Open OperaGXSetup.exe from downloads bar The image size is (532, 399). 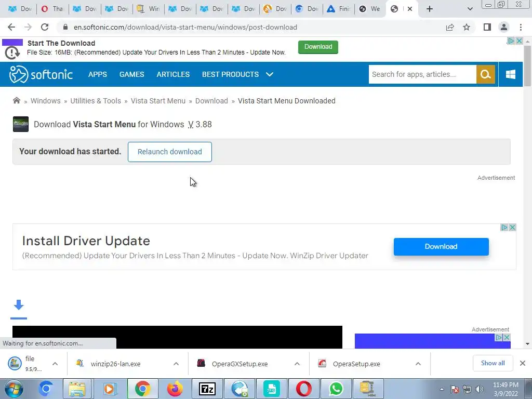(240, 364)
